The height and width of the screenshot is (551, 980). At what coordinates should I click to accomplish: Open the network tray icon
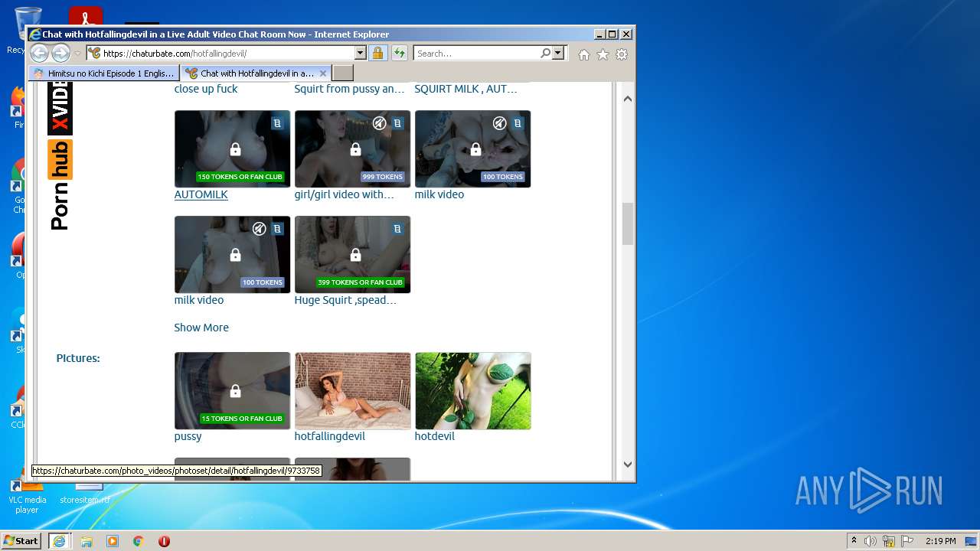click(x=889, y=541)
